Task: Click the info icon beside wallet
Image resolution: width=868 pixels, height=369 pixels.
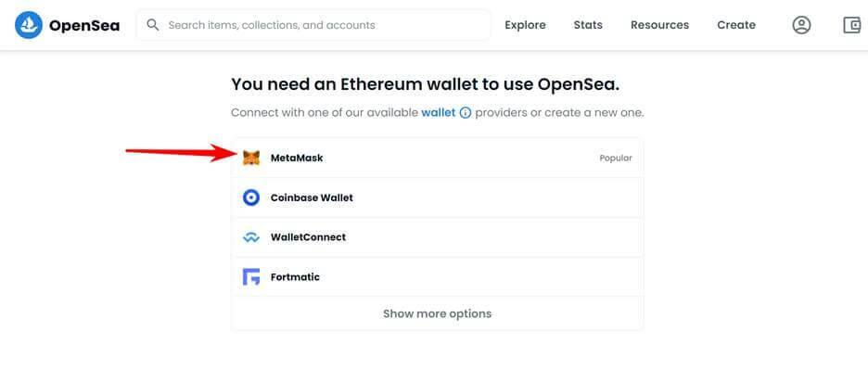Action: pos(466,113)
